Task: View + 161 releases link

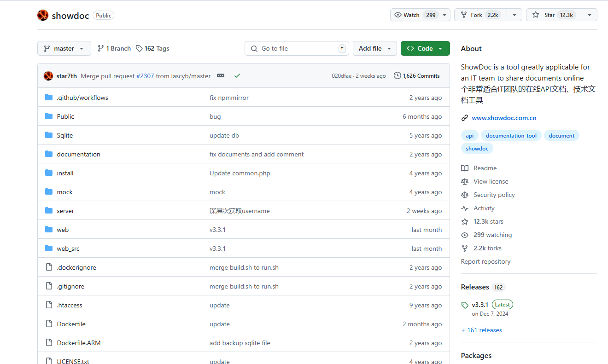Action: (481, 330)
